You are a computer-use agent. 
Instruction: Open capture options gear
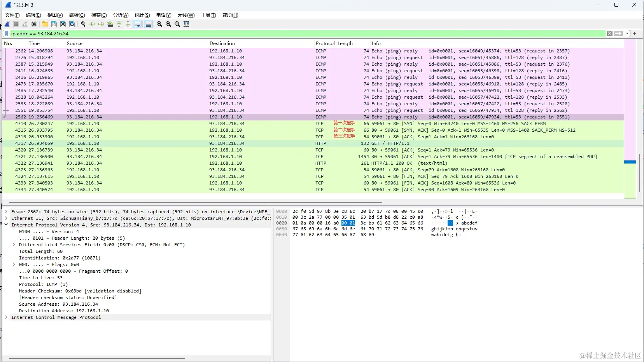click(34, 24)
